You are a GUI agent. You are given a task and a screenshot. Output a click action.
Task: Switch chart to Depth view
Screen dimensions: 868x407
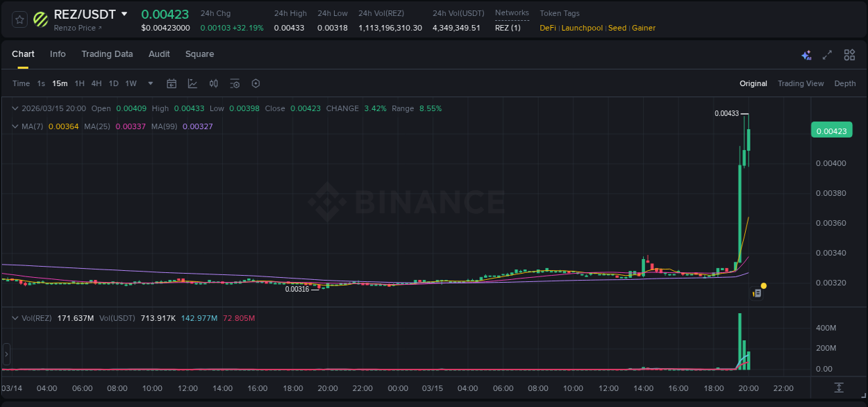point(844,83)
